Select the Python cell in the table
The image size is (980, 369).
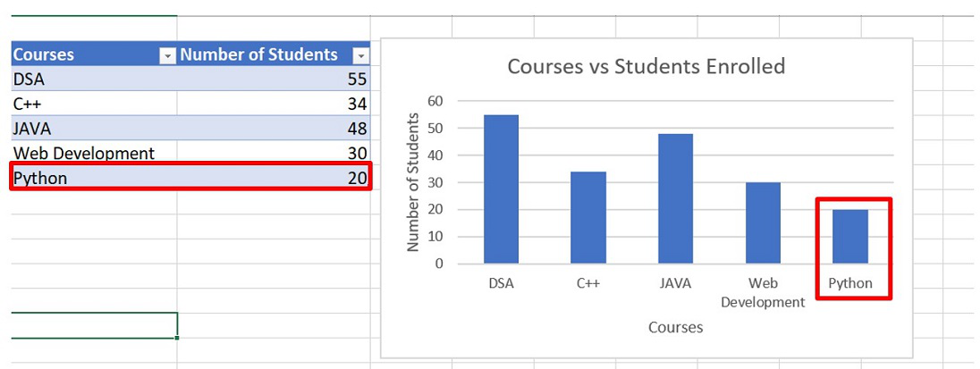[x=89, y=178]
